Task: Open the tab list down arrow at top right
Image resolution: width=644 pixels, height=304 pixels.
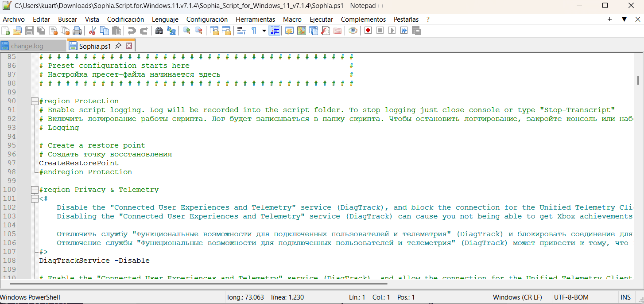Action: (624, 19)
